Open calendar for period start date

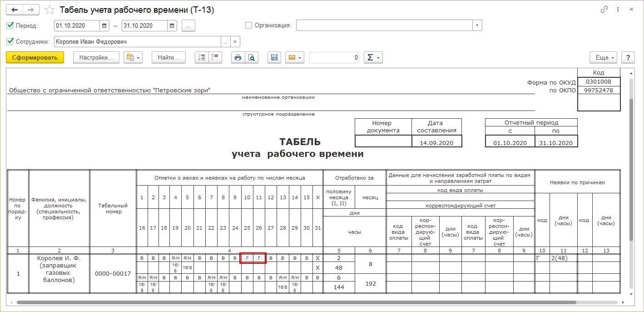(104, 25)
